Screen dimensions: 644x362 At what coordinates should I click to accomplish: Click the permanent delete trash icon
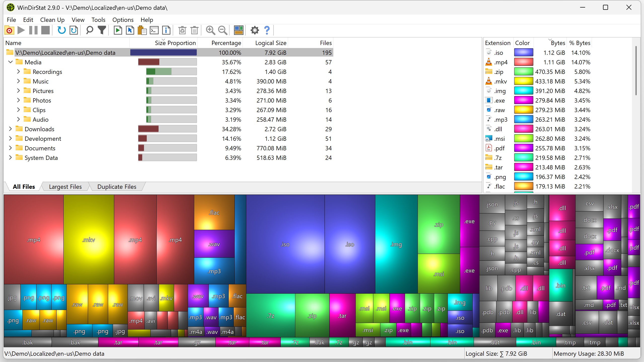point(194,30)
